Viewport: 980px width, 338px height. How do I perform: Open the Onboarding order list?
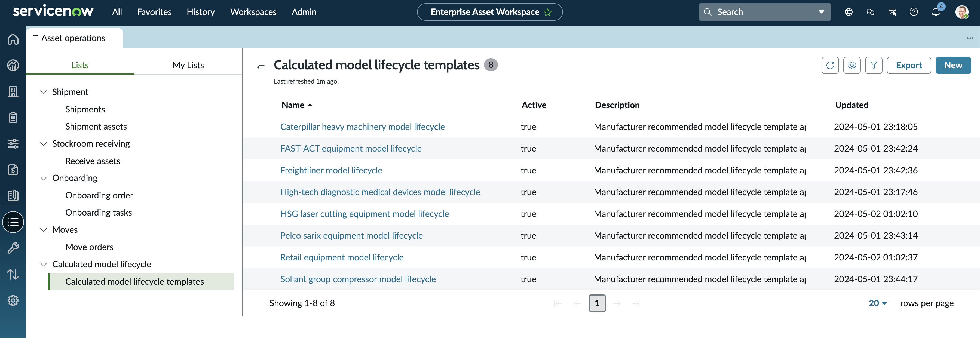click(x=99, y=195)
